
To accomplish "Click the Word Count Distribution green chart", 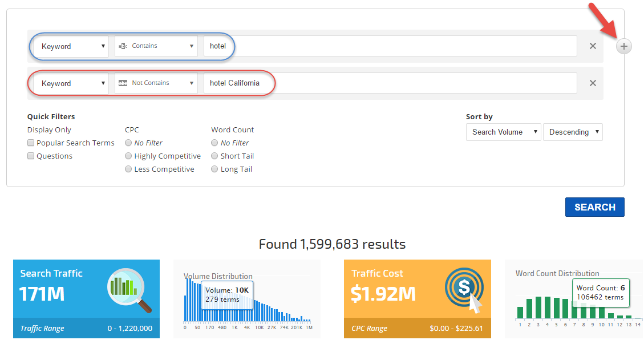I will click(573, 309).
